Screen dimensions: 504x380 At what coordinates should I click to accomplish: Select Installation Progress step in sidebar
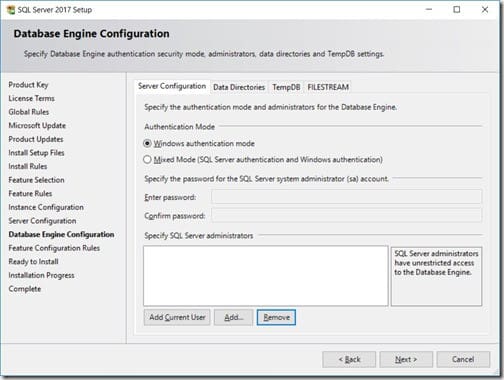coord(41,275)
